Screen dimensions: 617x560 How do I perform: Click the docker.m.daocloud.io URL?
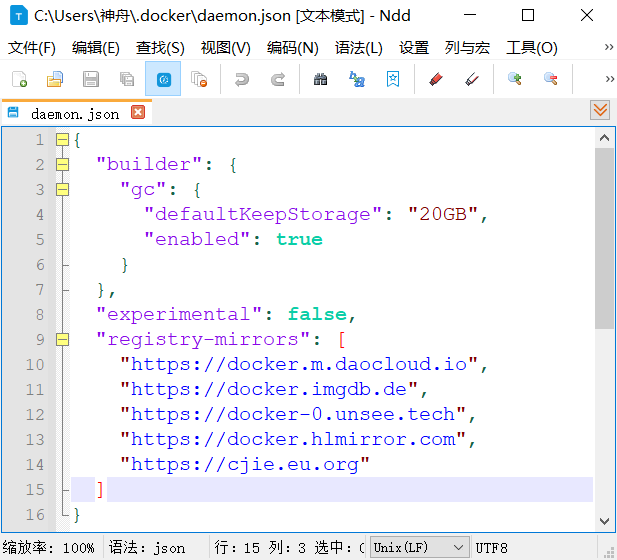coord(299,364)
